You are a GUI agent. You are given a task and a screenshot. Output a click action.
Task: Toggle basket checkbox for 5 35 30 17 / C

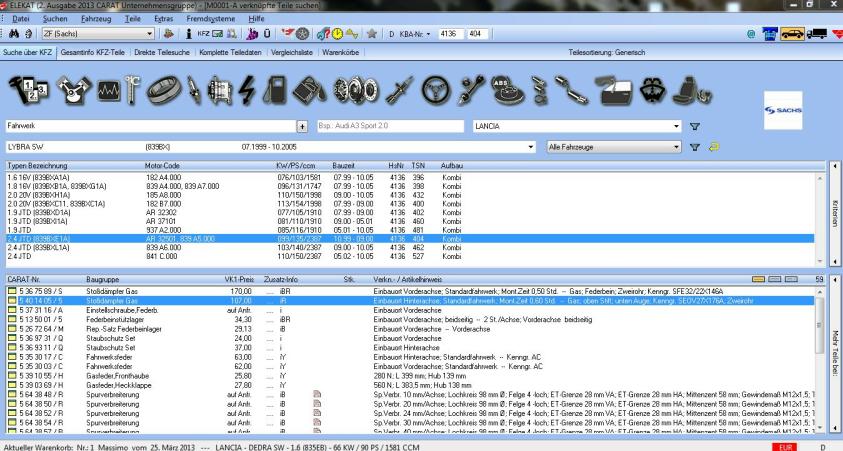12,357
